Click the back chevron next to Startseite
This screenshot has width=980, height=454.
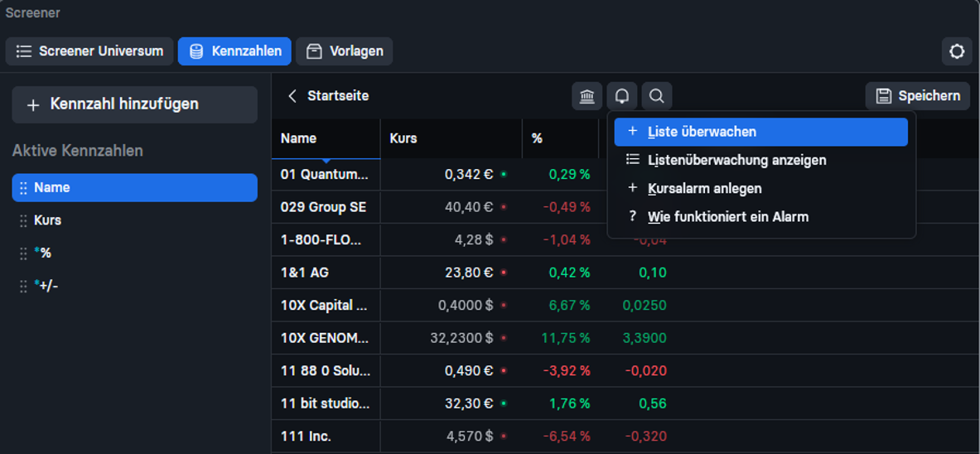(292, 95)
